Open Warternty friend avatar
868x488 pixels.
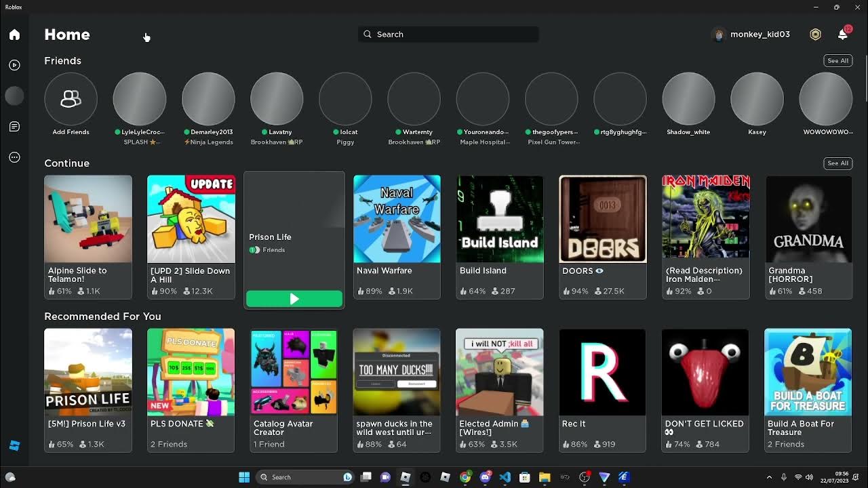[414, 99]
